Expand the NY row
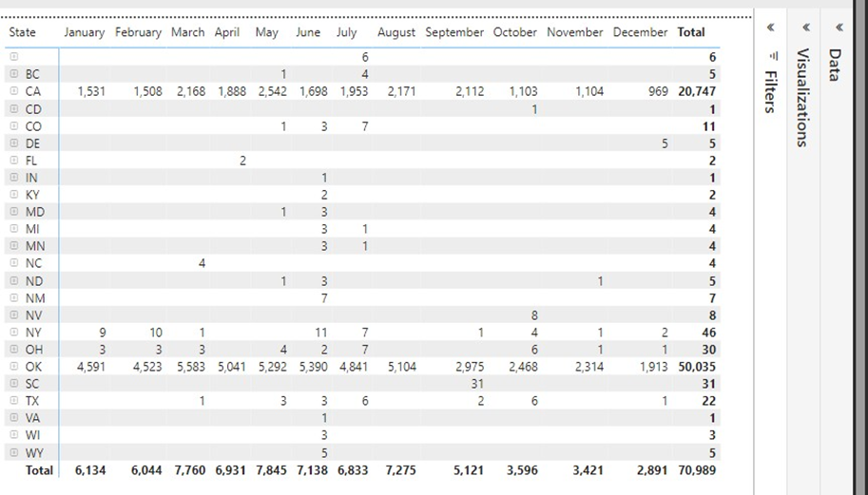Screen dimensions: 868x495 coord(14,333)
